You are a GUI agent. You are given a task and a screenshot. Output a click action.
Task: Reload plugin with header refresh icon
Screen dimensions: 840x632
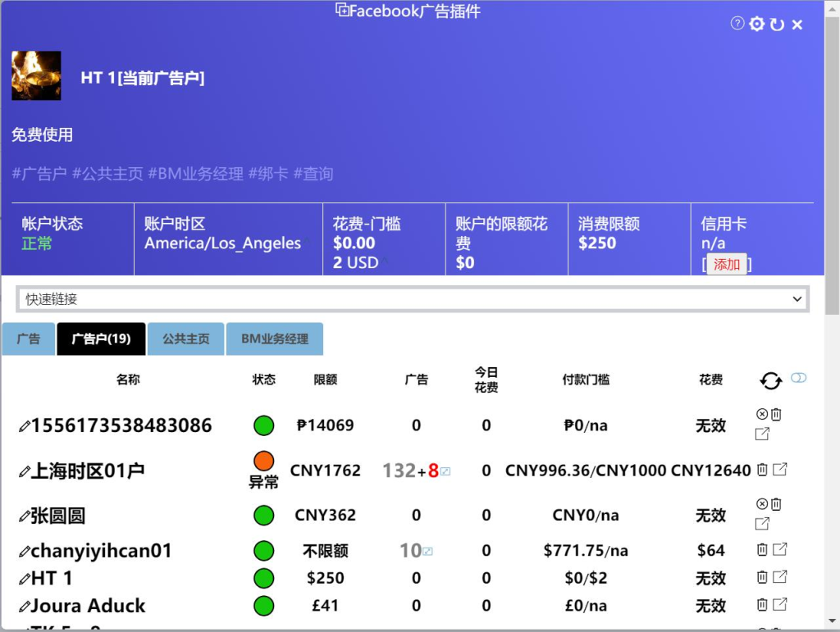[777, 24]
